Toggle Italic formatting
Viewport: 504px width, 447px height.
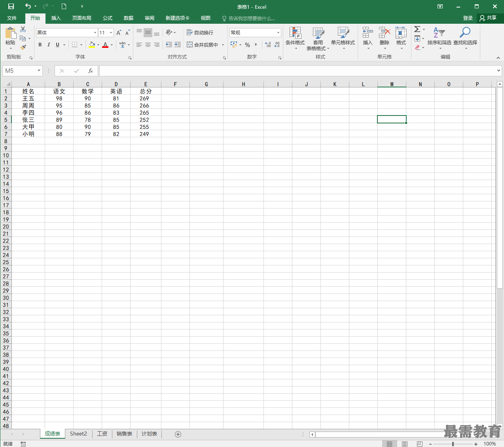(x=49, y=45)
